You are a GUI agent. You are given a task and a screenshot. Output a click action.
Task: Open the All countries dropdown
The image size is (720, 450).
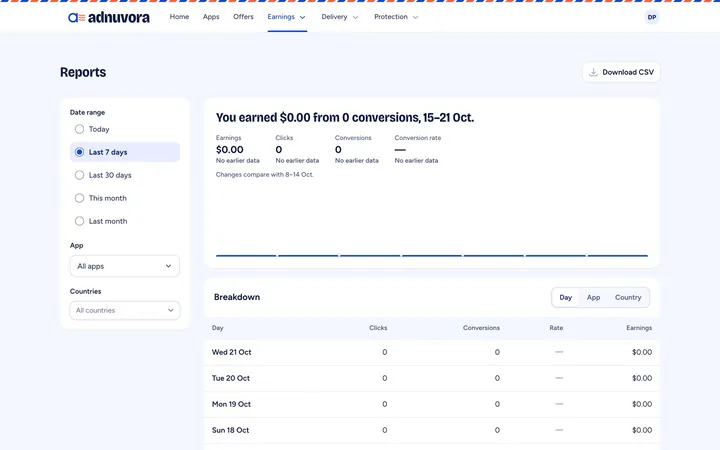pyautogui.click(x=124, y=310)
